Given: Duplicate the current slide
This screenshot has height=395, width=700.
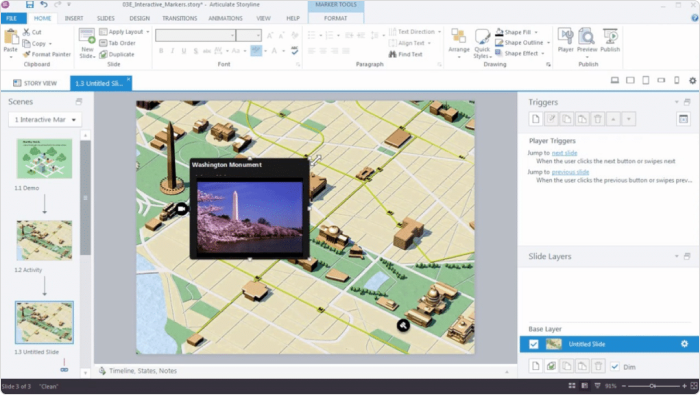Looking at the screenshot, I should pyautogui.click(x=117, y=54).
